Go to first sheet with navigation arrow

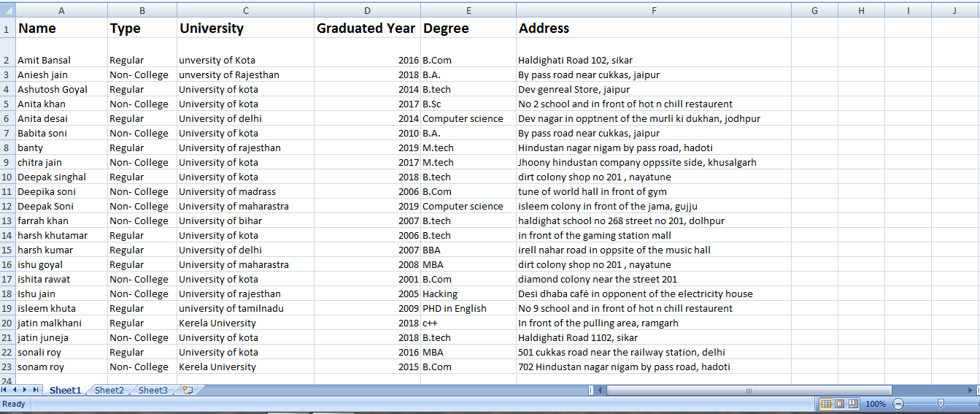coord(6,391)
